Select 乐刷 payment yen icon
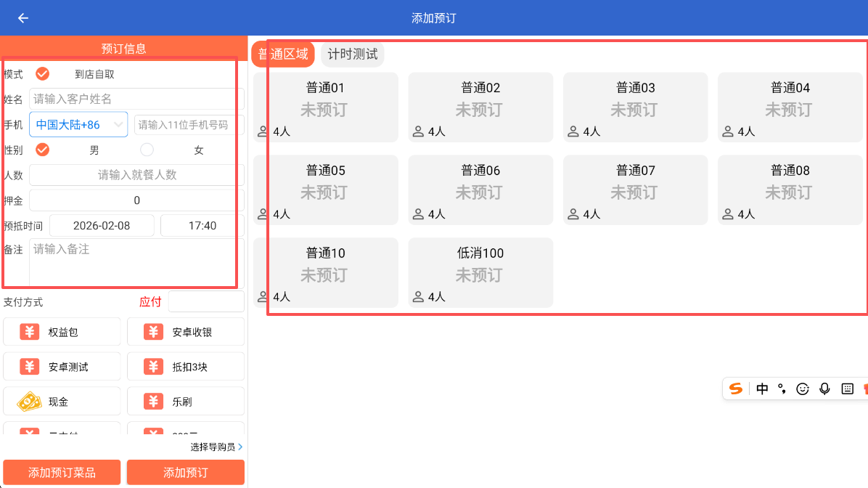 pos(153,402)
